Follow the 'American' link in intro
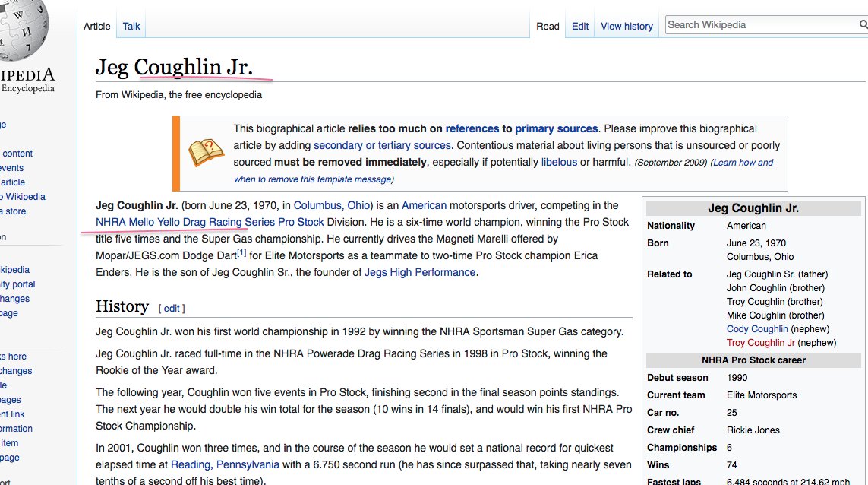 tap(424, 205)
